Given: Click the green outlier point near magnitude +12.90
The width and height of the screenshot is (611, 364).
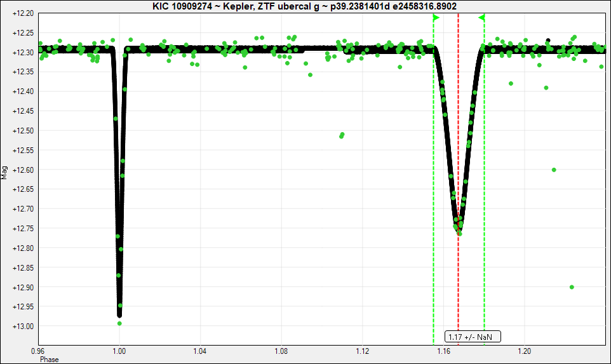Looking at the screenshot, I should [x=572, y=287].
